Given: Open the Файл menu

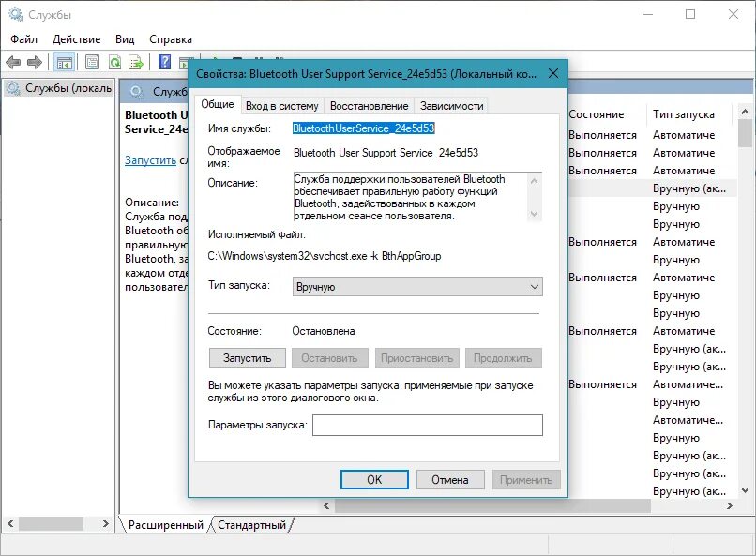Looking at the screenshot, I should [x=23, y=39].
